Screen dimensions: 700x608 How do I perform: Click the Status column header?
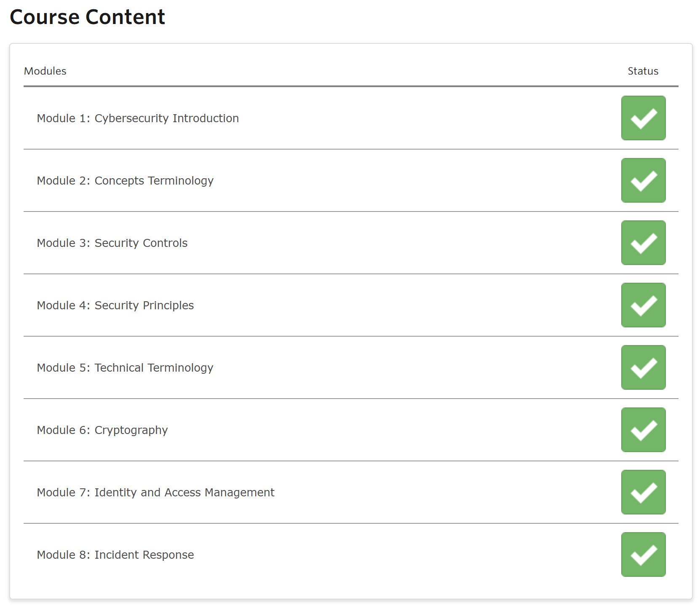pyautogui.click(x=643, y=71)
